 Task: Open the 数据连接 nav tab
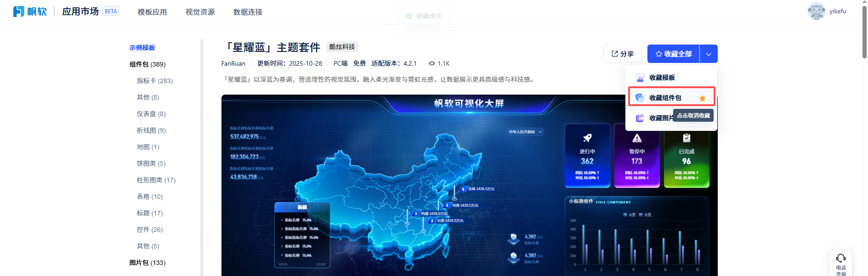(x=248, y=12)
